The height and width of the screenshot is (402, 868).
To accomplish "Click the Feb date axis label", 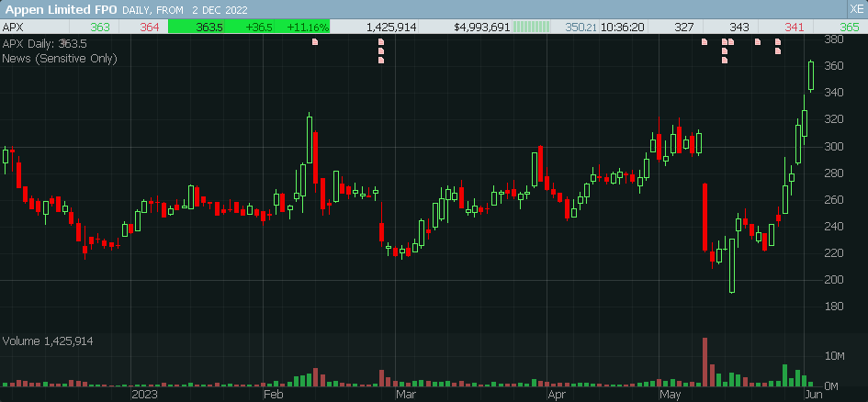I will click(x=274, y=395).
